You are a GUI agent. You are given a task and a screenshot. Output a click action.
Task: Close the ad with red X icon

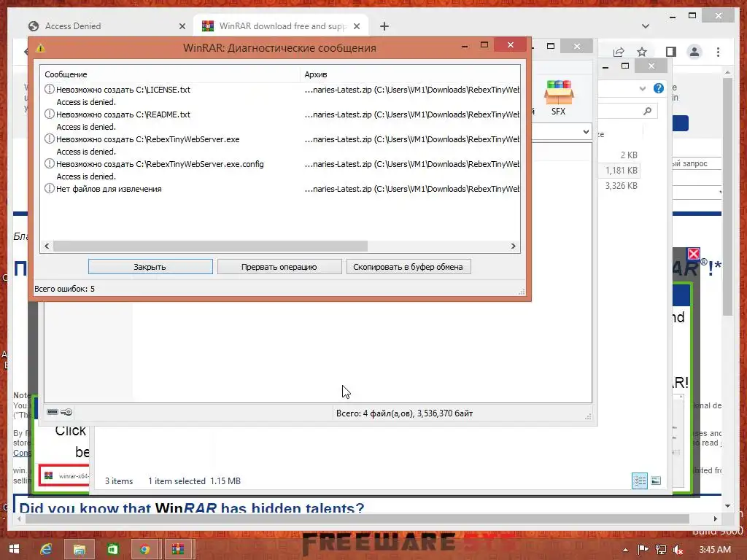pos(694,254)
